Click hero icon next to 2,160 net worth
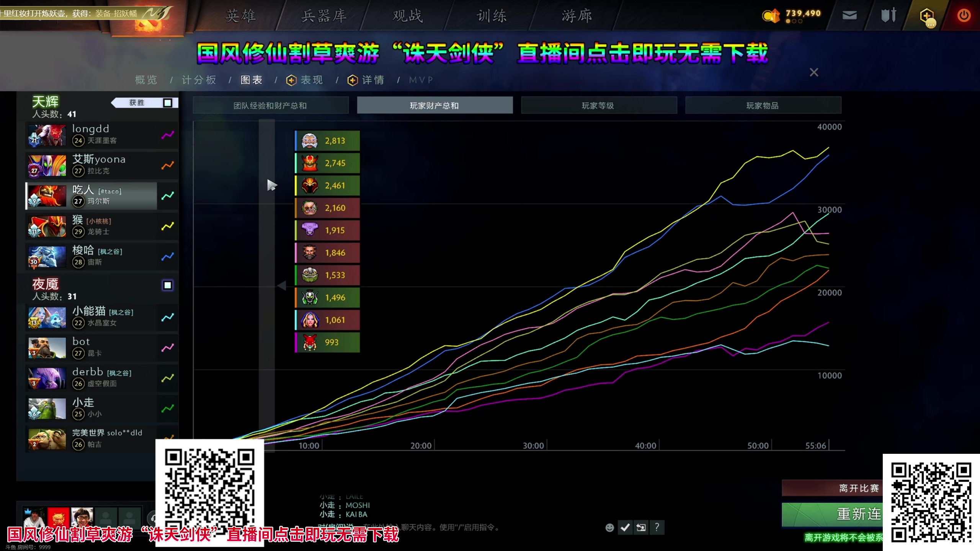Viewport: 980px width, 551px height. click(310, 208)
